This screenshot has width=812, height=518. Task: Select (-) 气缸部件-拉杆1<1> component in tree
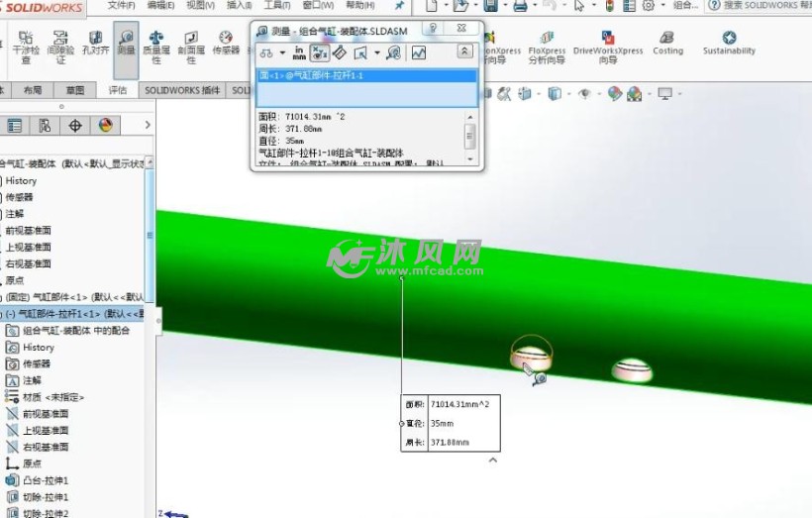tap(72, 314)
